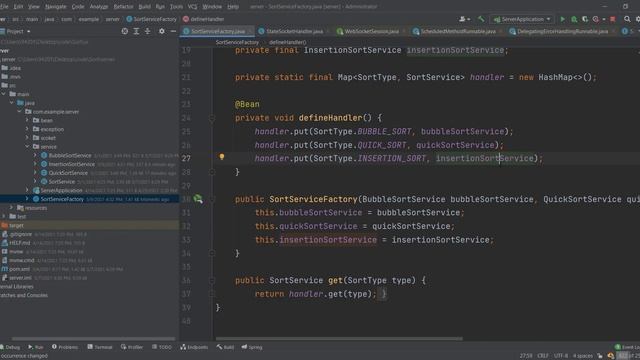Open the profiler run icon in toolbar

coord(596,19)
